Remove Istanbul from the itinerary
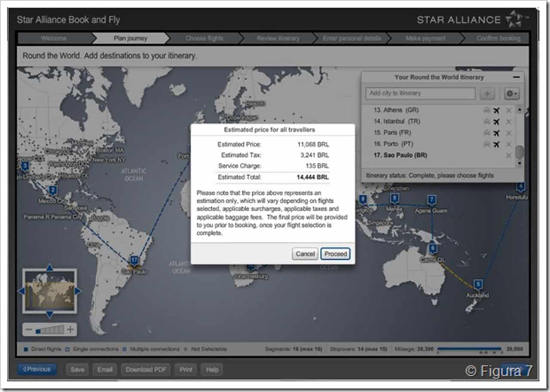 click(509, 122)
